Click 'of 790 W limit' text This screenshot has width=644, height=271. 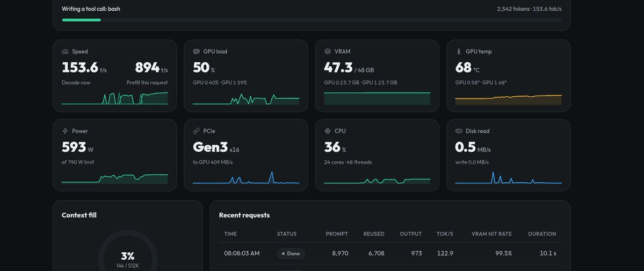pyautogui.click(x=78, y=162)
